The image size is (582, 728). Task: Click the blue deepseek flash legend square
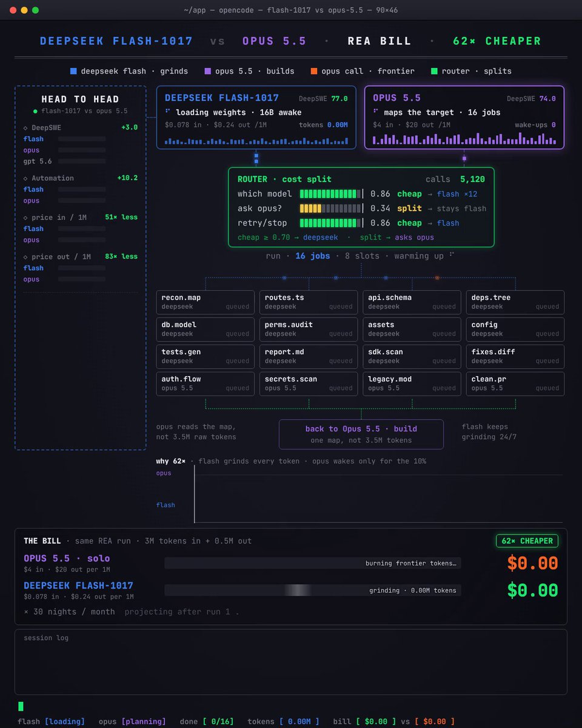click(x=73, y=71)
